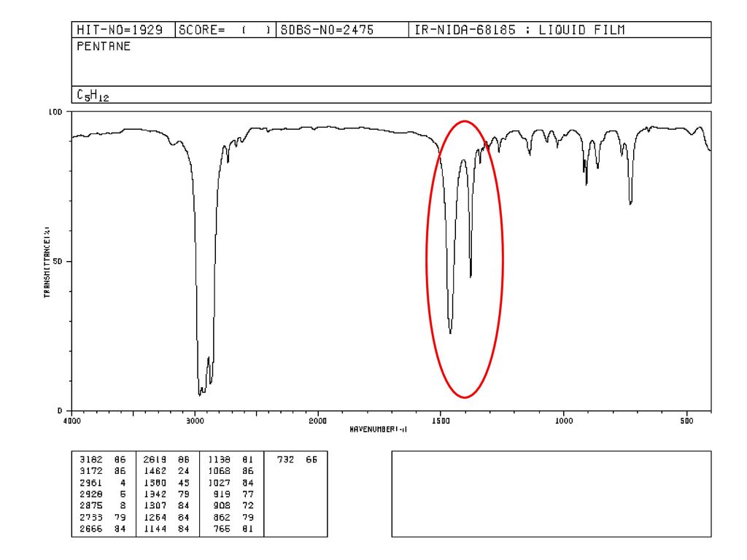Image resolution: width=747 pixels, height=560 pixels.
Task: Select peak value 1462 in the table
Action: 155,472
